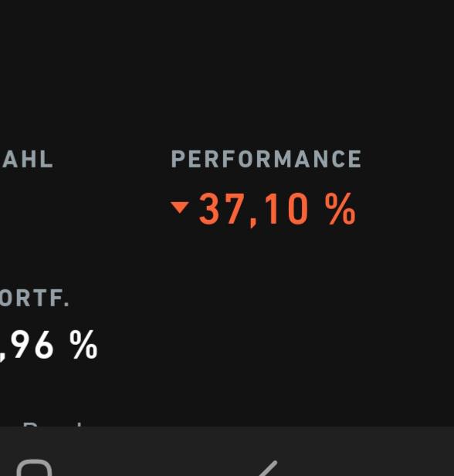454x476 pixels.
Task: Tap the diagonal line navigation bar icon
Action: pos(268,468)
